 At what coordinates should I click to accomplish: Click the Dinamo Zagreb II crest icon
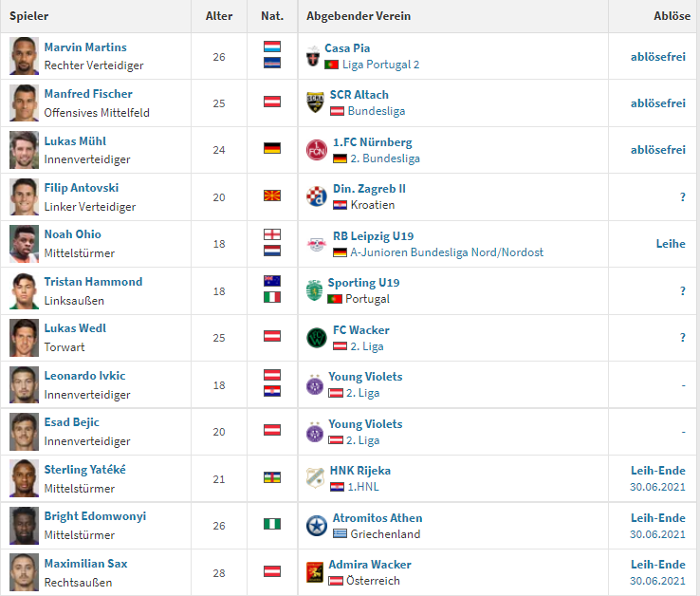(317, 196)
